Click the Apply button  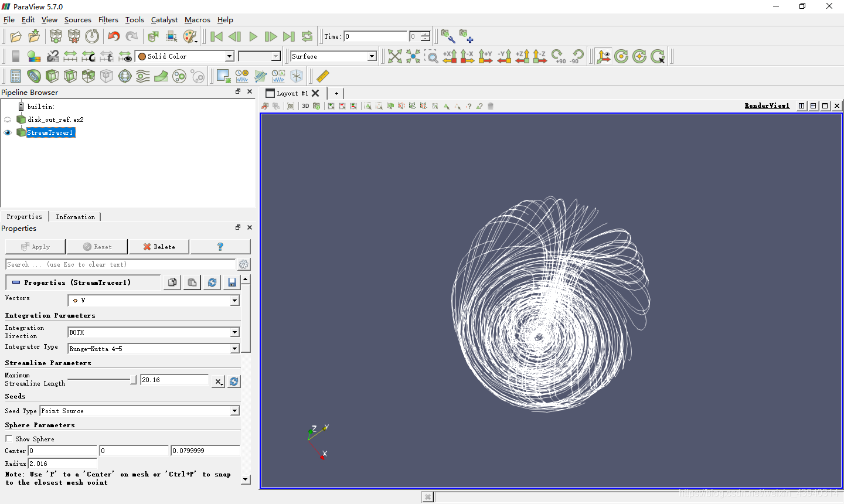[36, 247]
